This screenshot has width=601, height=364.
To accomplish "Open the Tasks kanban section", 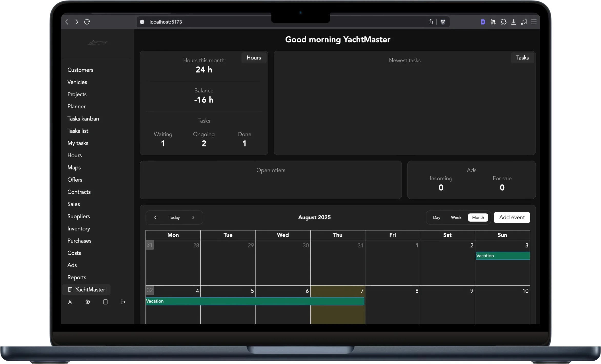I will [x=83, y=119].
